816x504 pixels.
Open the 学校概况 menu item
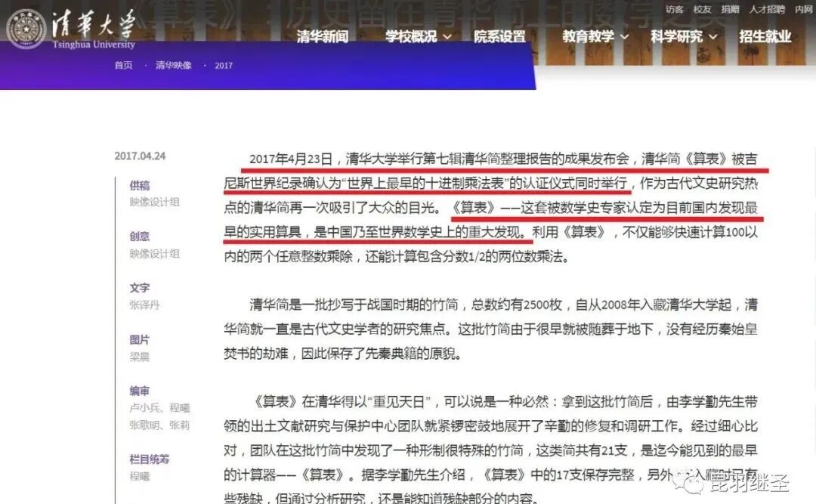(411, 36)
